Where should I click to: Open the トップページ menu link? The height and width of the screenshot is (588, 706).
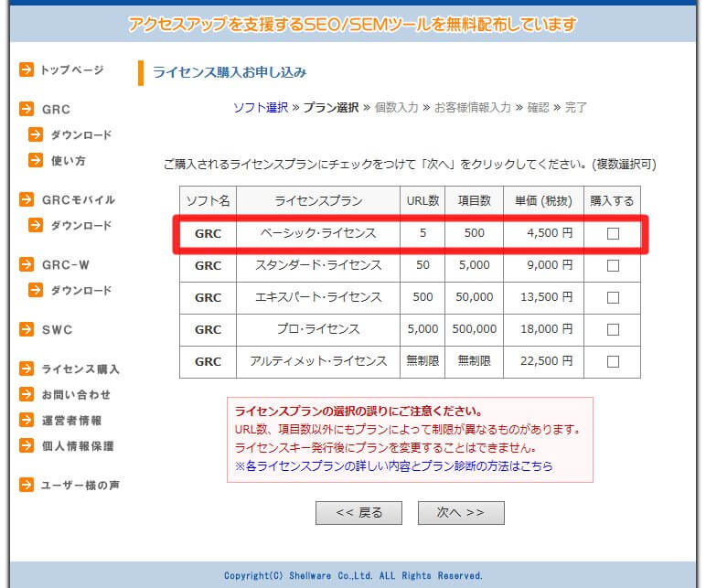click(72, 69)
